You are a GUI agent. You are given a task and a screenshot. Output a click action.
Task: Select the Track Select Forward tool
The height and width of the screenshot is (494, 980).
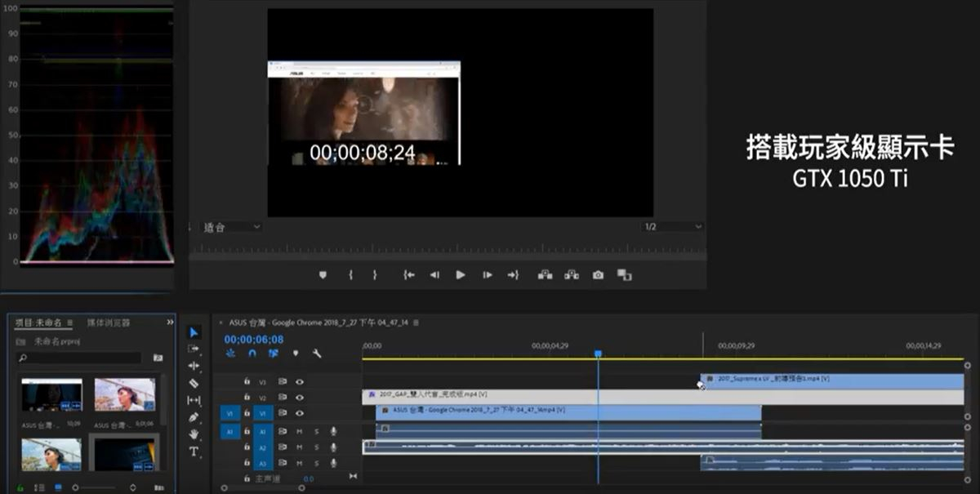click(194, 349)
